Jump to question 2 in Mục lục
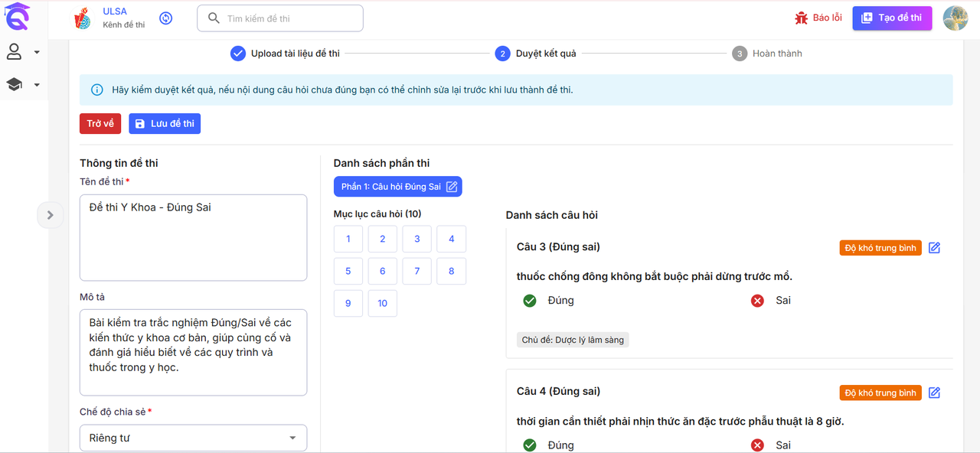980x453 pixels. [383, 239]
